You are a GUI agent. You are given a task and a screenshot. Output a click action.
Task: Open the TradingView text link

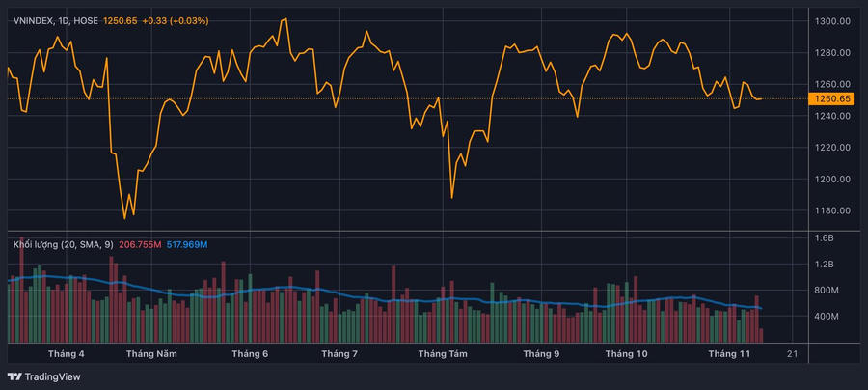click(x=51, y=376)
